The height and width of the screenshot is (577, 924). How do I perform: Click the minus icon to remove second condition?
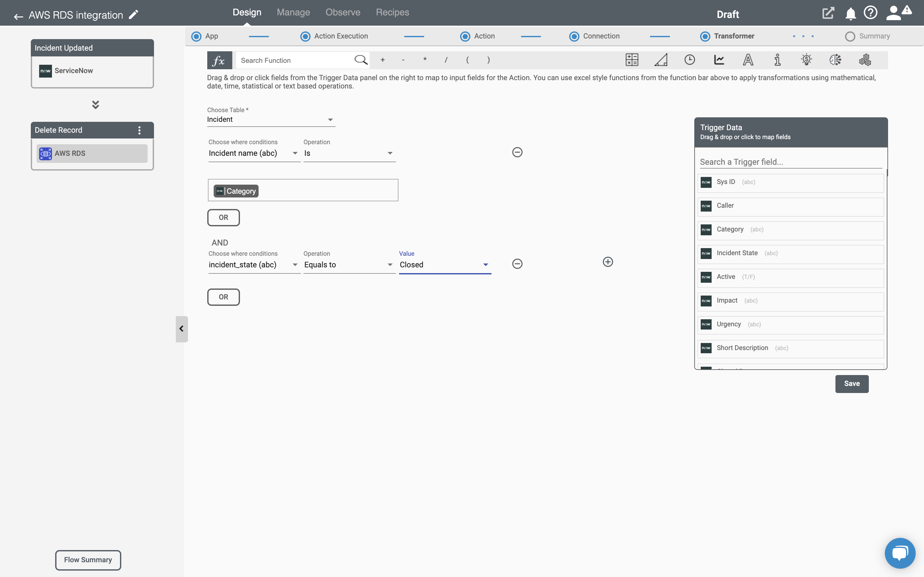(x=518, y=263)
